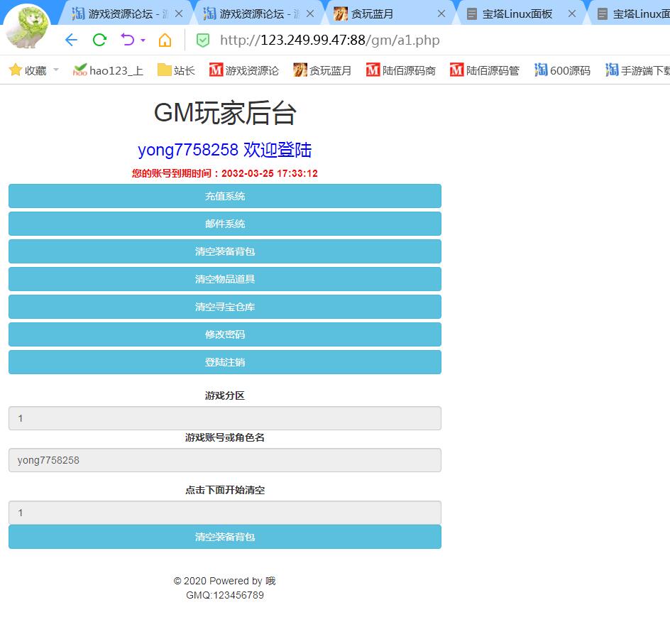Go to the home page icon
The height and width of the screenshot is (644, 670).
(165, 40)
